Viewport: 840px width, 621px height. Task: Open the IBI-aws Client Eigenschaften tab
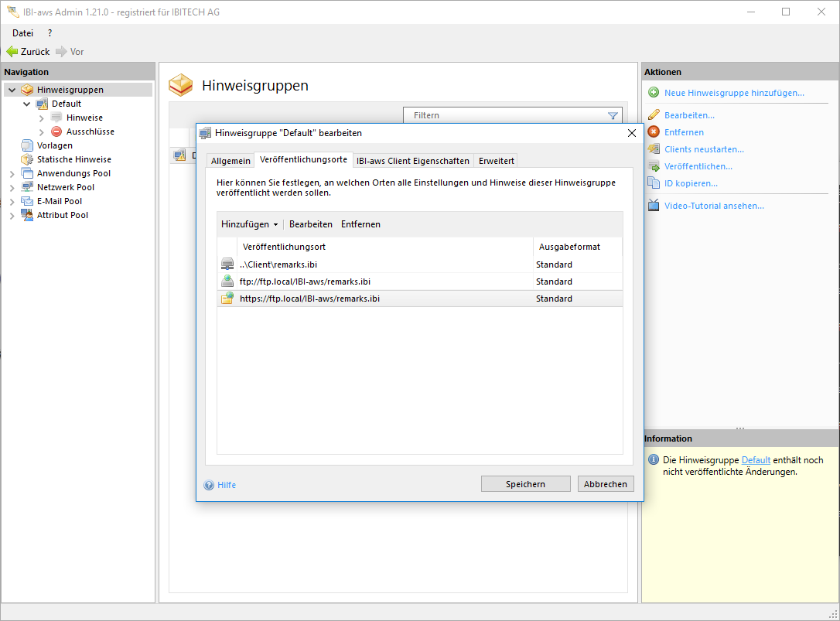click(412, 161)
